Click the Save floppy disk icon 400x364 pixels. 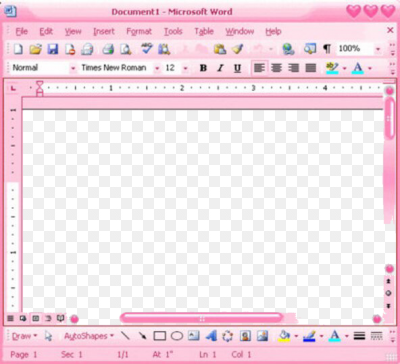click(x=53, y=49)
